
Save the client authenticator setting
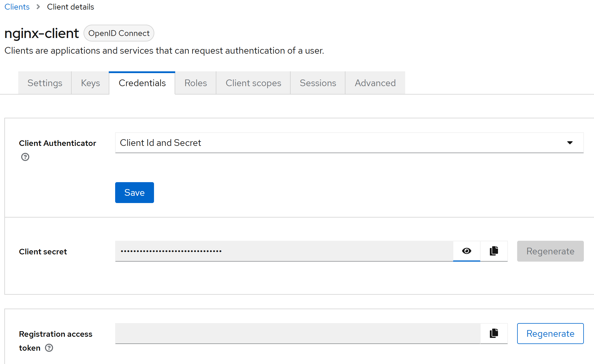click(134, 193)
